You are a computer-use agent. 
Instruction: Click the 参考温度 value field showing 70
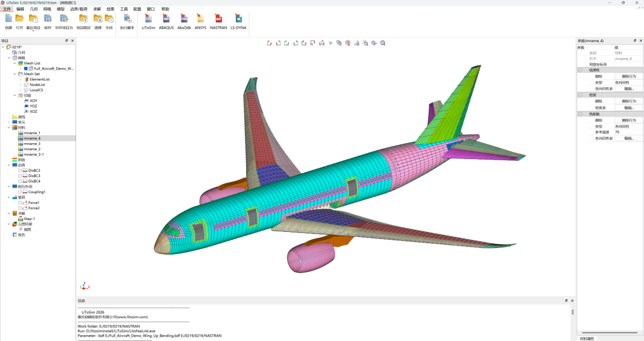[x=628, y=132]
